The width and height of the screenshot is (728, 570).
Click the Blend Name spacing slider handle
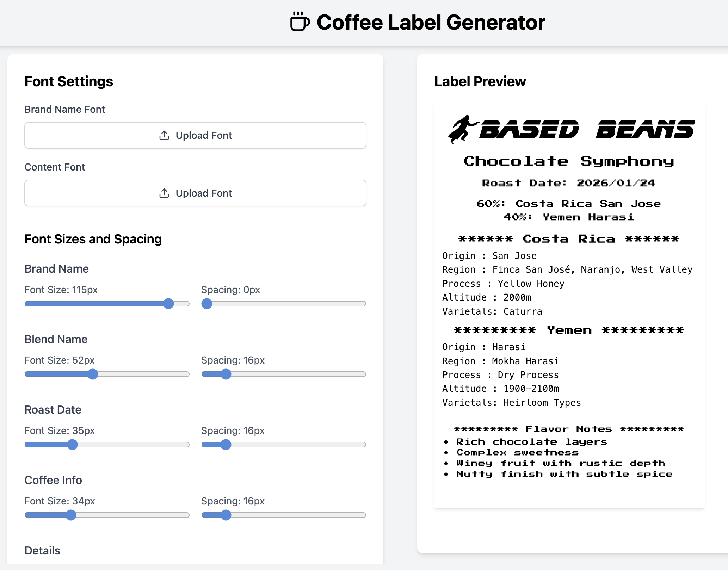click(227, 374)
